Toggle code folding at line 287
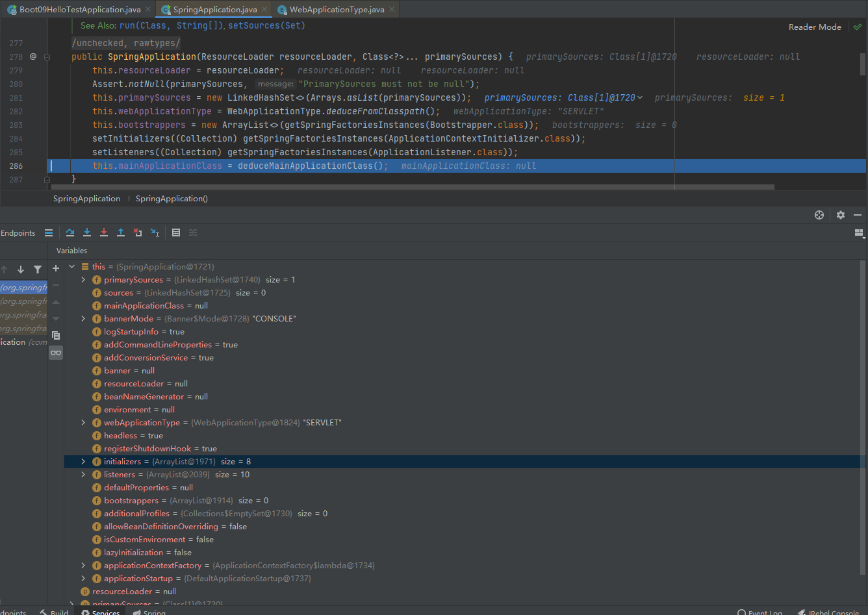The image size is (868, 615). click(x=47, y=179)
